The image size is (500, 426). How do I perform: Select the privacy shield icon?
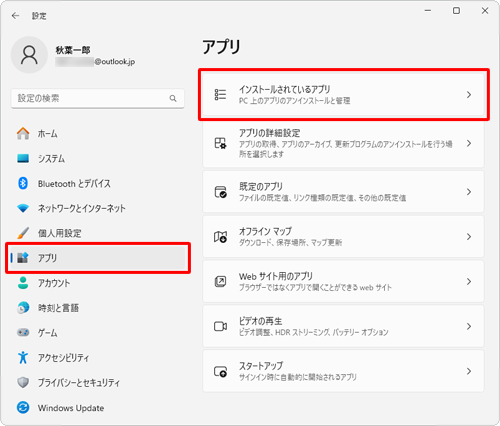(x=23, y=382)
